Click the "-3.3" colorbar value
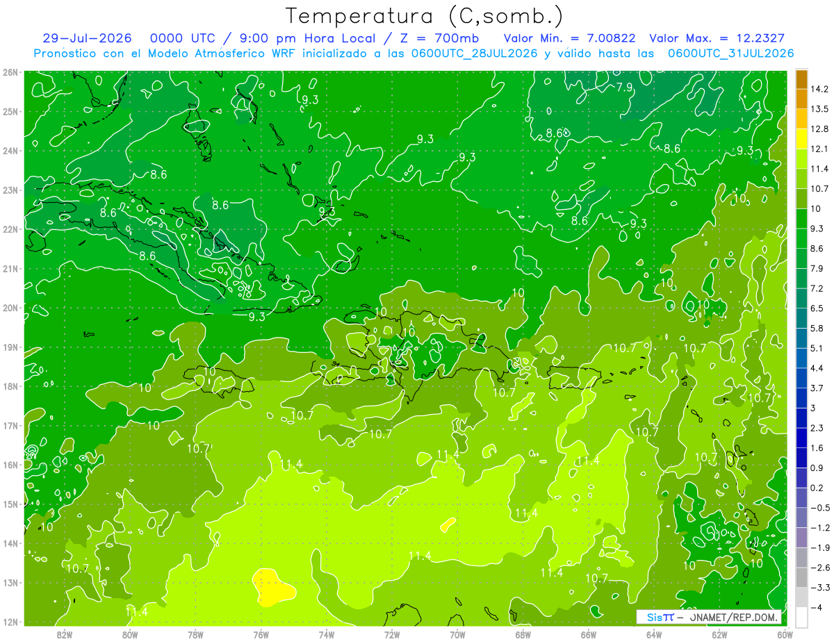The width and height of the screenshot is (834, 644). click(819, 588)
